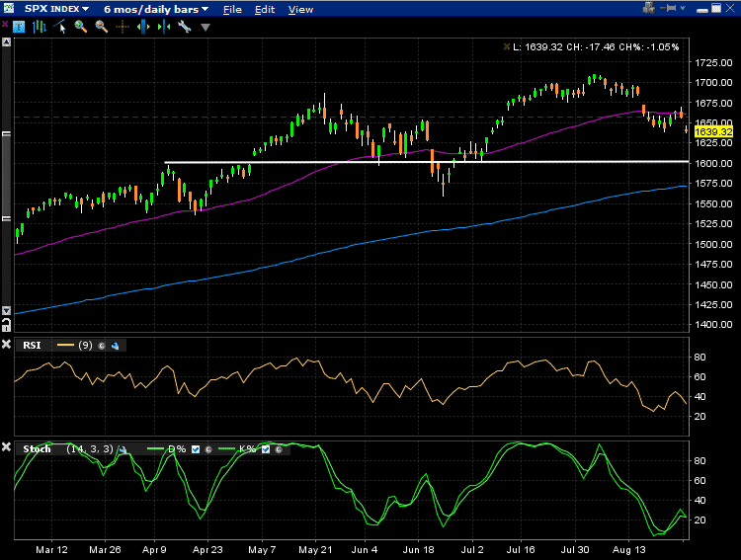Click the Mar 12 date axis label
This screenshot has width=741, height=560.
(51, 550)
